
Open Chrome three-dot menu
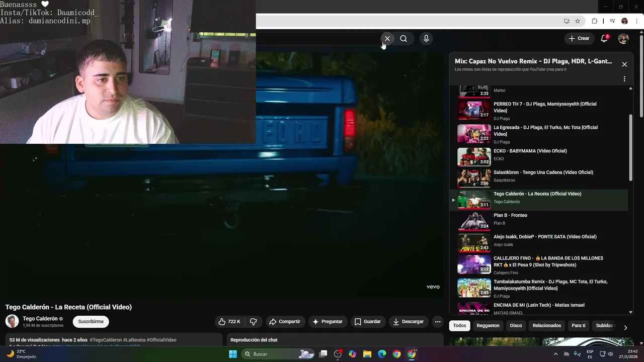pos(636,21)
